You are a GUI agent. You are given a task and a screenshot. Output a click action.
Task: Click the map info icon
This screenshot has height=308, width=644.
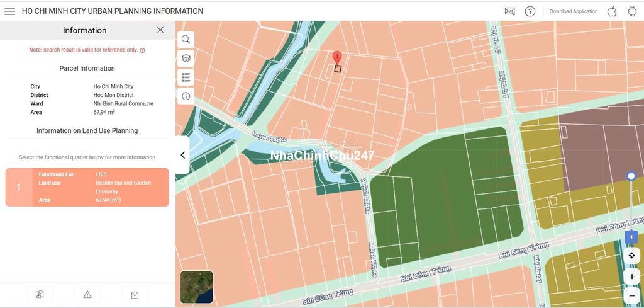[186, 96]
